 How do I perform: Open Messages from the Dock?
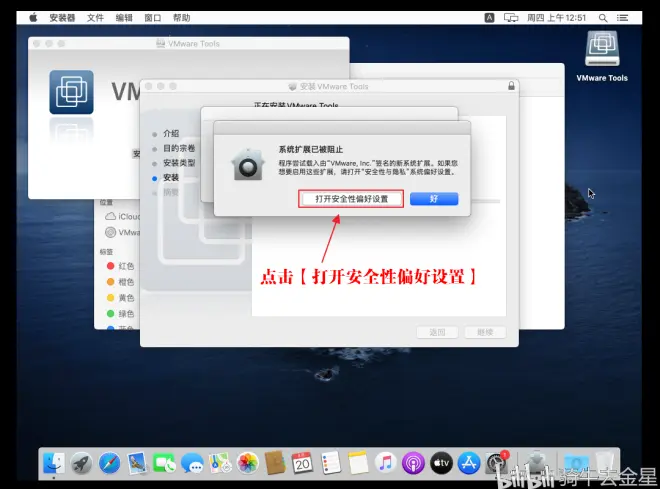192,463
